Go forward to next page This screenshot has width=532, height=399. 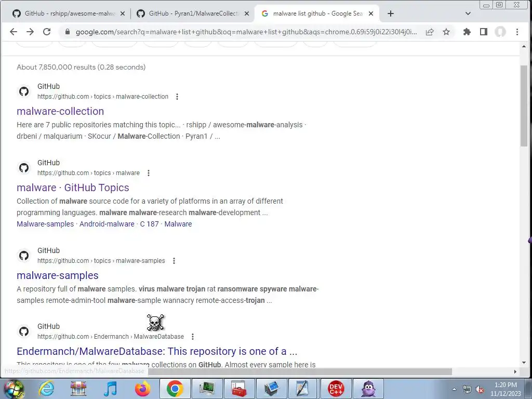pyautogui.click(x=30, y=32)
